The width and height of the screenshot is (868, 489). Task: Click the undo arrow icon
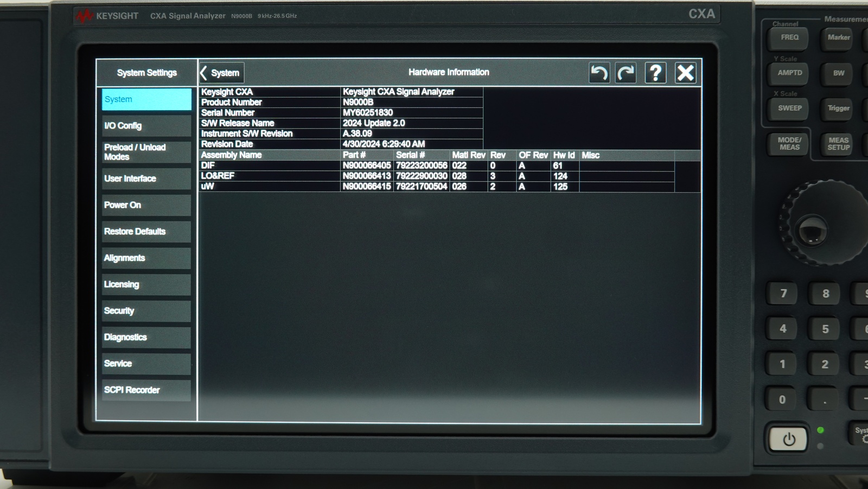tap(599, 73)
